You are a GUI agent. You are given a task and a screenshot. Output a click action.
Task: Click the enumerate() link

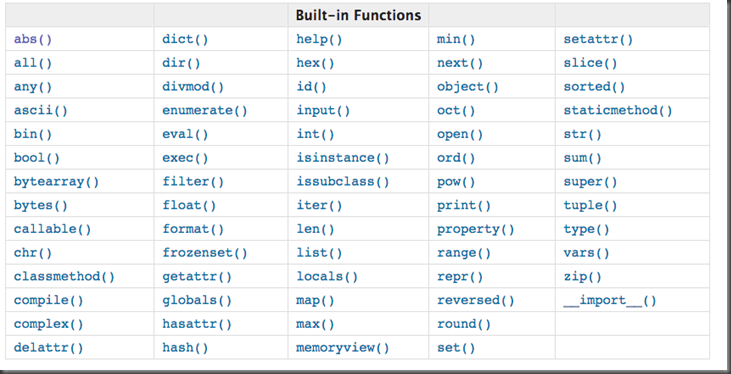[x=205, y=111]
